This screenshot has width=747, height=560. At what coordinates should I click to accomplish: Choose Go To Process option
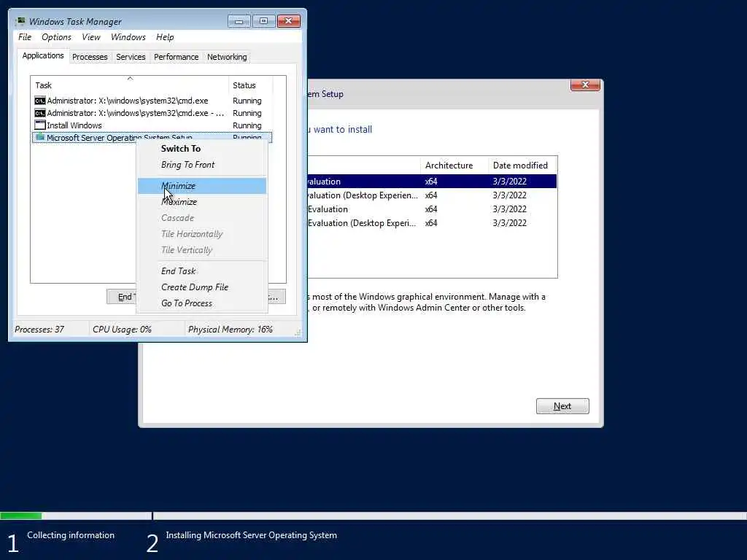[x=202, y=303]
